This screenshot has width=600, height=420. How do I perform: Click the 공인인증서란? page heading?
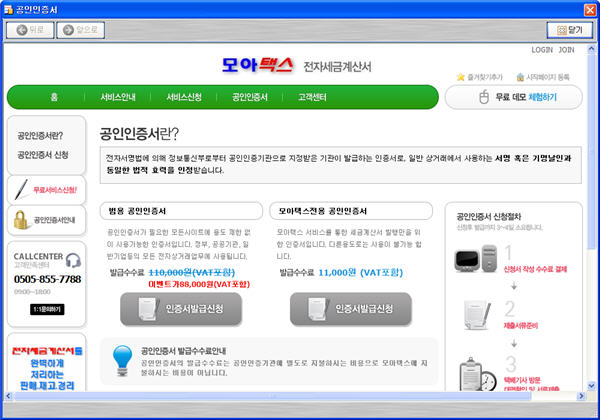[x=139, y=133]
